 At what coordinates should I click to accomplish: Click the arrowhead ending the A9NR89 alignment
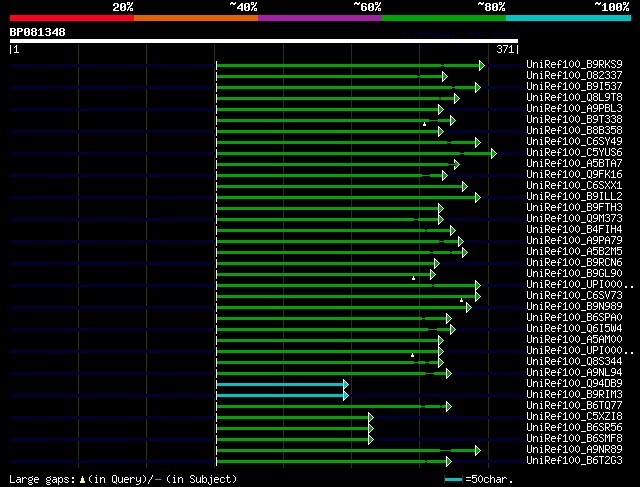point(478,451)
